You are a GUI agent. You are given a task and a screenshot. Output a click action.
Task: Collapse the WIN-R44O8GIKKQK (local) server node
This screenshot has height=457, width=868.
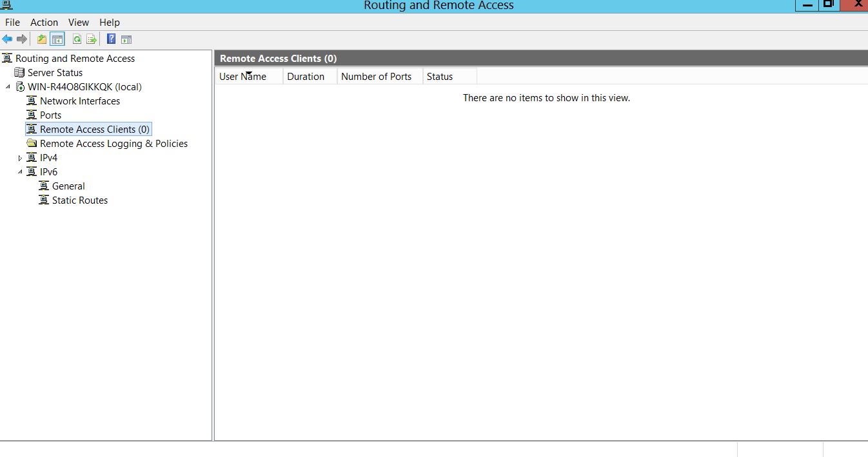tap(8, 87)
